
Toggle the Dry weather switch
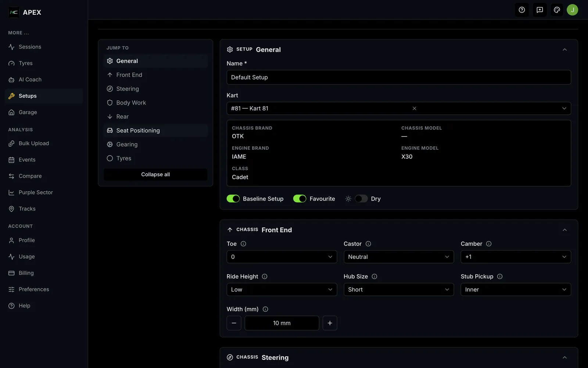[x=361, y=199]
